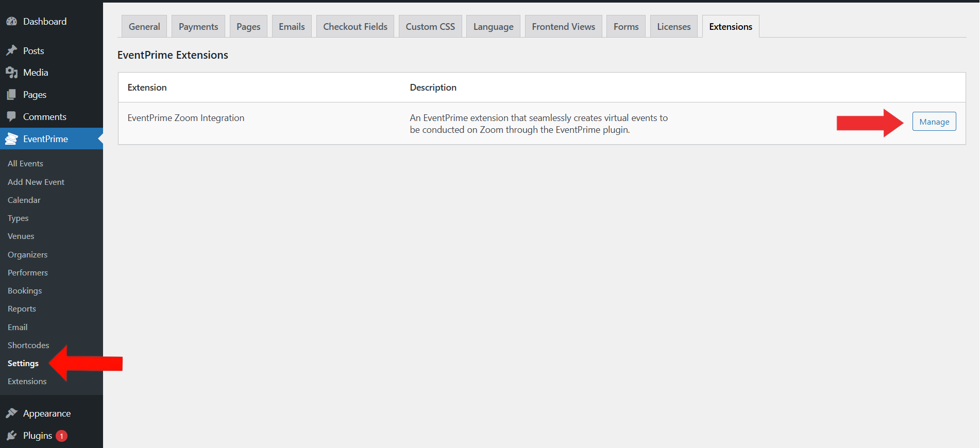Click the Zoom Integration description text
980x448 pixels.
(x=539, y=124)
